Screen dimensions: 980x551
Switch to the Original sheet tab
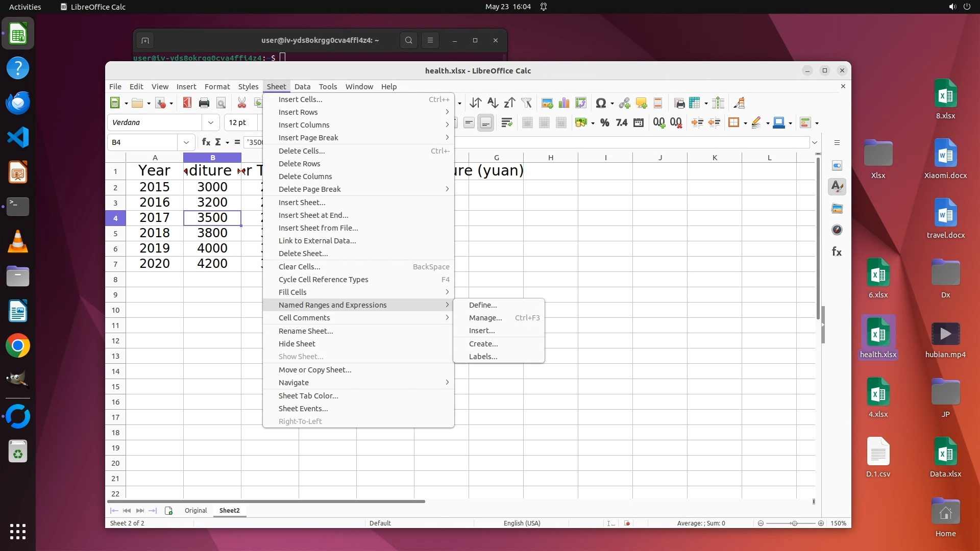click(195, 511)
